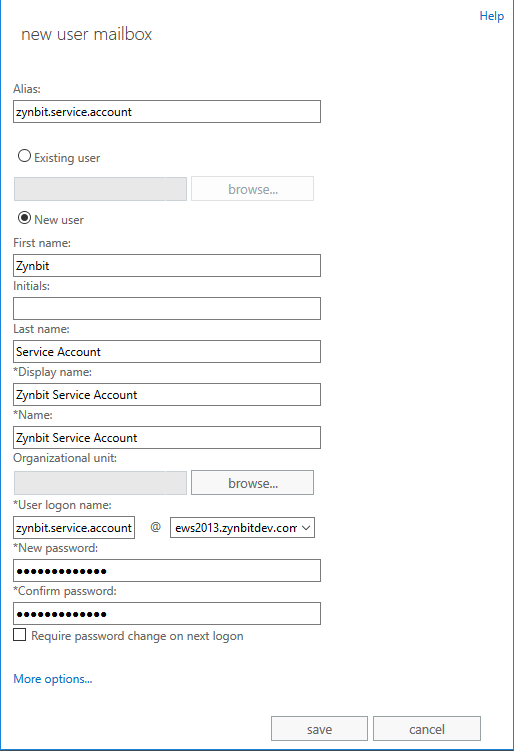The width and height of the screenshot is (514, 751).
Task: Focus the First name field
Action: [167, 265]
